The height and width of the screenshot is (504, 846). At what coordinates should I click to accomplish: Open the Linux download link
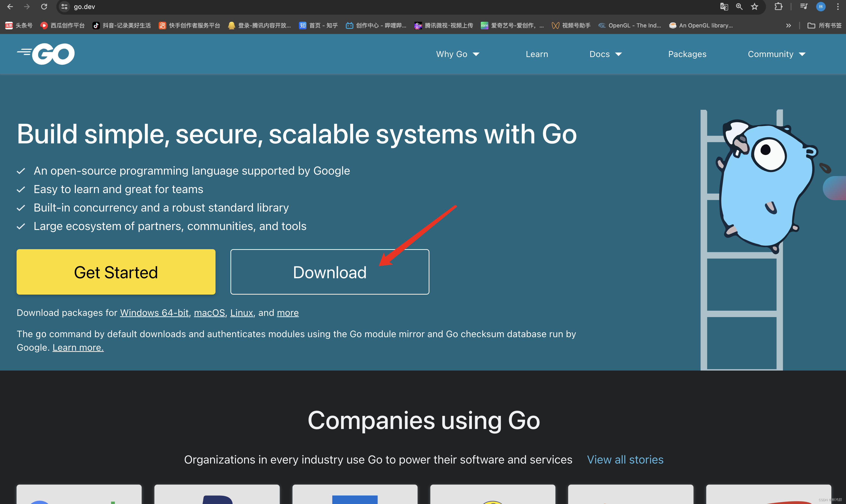tap(242, 313)
